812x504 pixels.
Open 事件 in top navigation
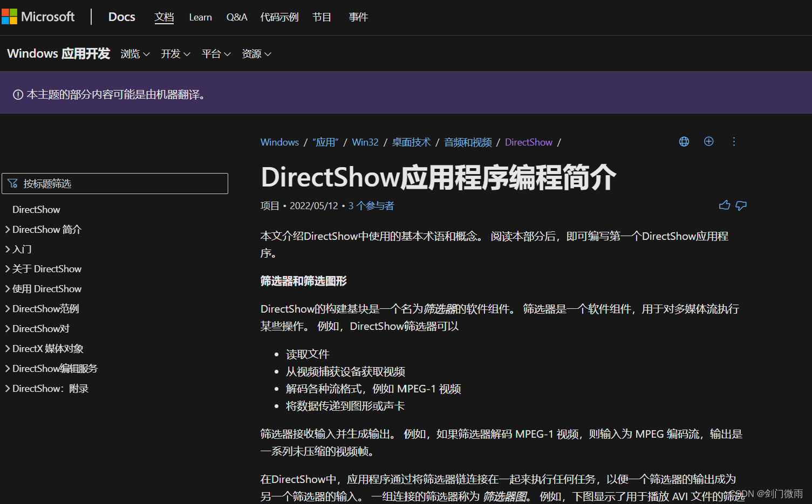358,17
